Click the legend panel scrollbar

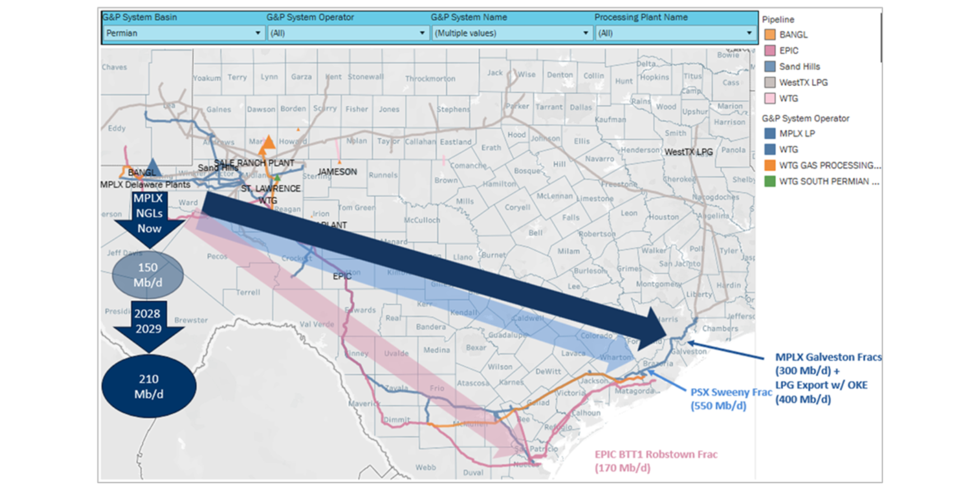coord(881,38)
